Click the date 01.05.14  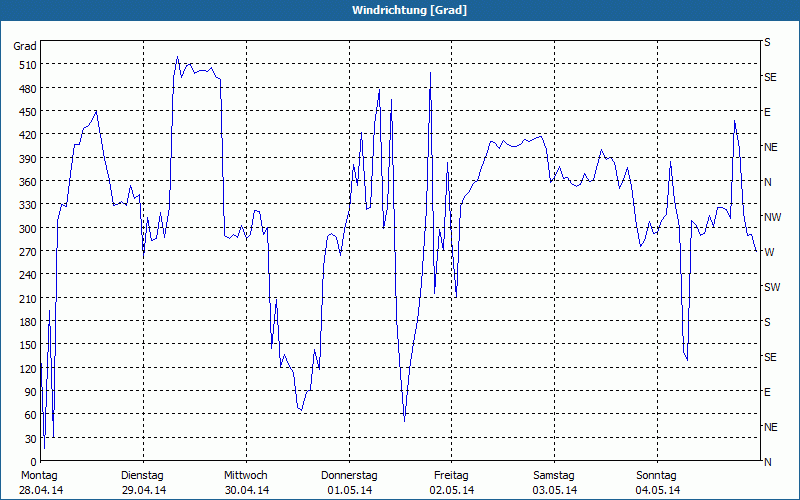pos(349,490)
